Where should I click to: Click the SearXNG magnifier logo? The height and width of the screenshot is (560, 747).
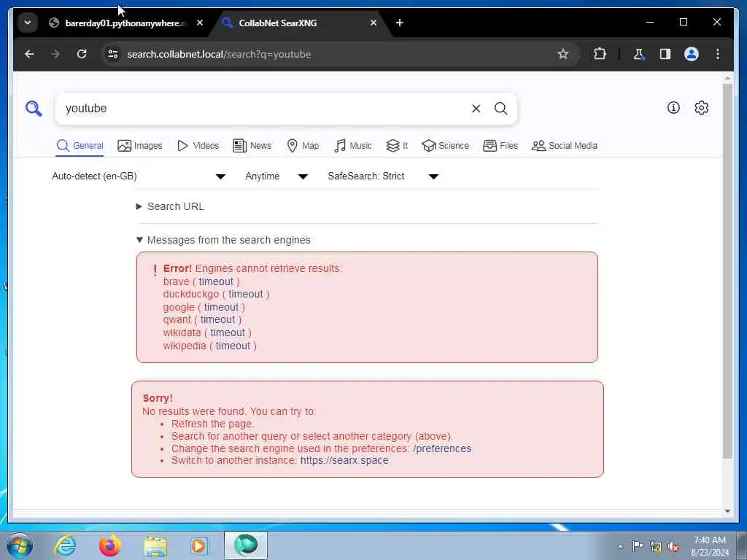click(x=34, y=109)
